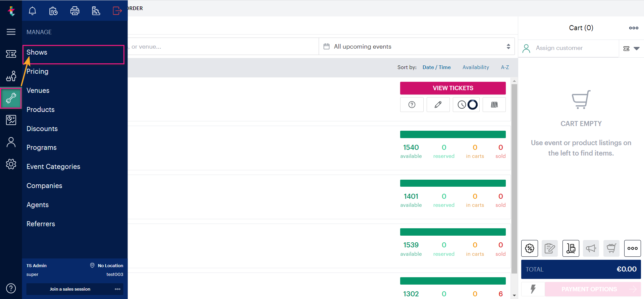
Task: Open the ticket type dropdown beside Assign customer
Action: point(631,49)
